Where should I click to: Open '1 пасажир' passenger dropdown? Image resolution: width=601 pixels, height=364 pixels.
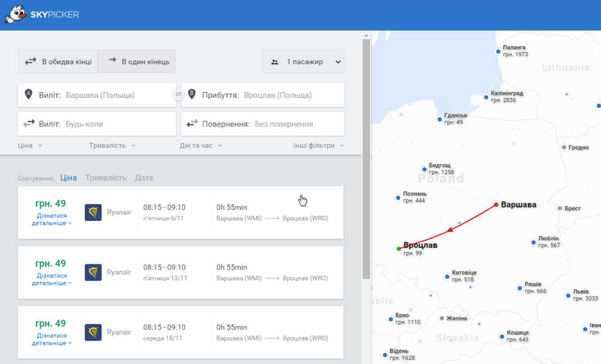click(303, 61)
